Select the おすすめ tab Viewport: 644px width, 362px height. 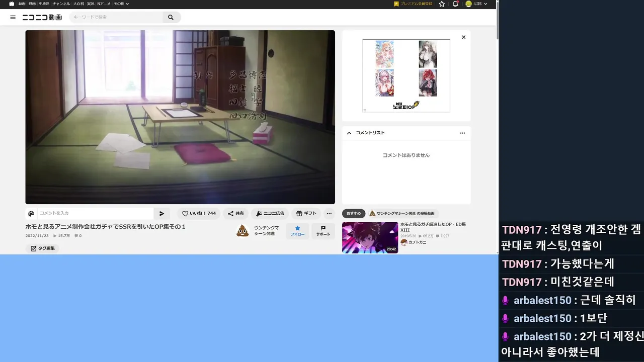coord(354,213)
